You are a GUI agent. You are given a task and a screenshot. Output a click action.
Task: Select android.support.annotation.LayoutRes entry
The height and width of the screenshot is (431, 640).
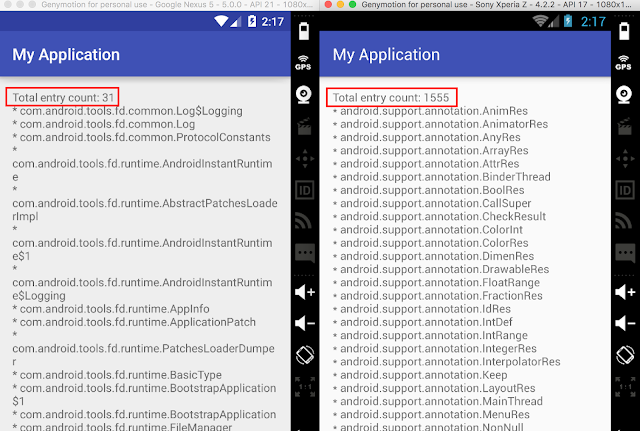point(434,388)
